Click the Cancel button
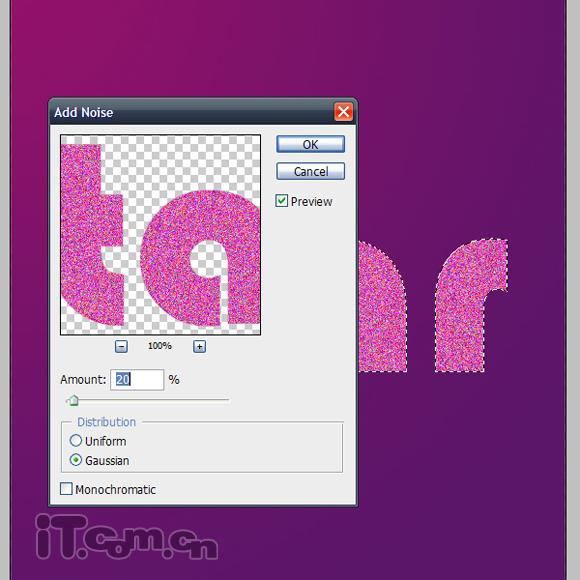Screen dimensions: 580x580 pos(310,171)
